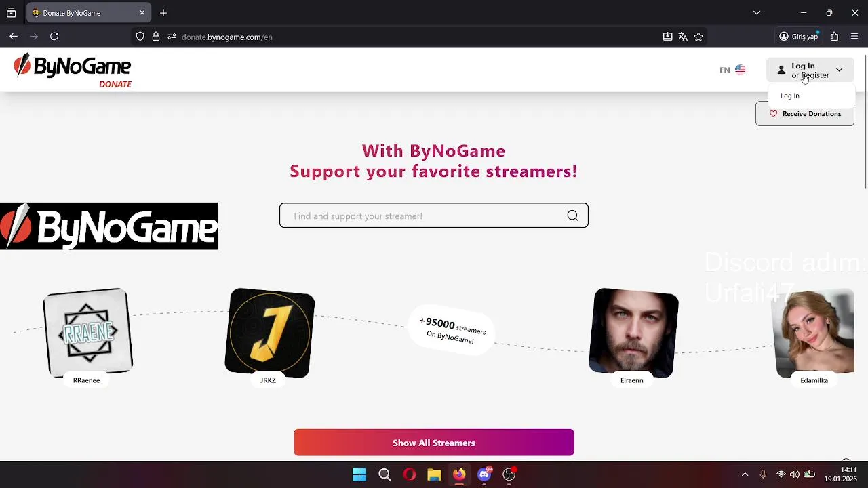Click the Find and support your streamer field
The height and width of the screenshot is (488, 868).
click(x=434, y=216)
